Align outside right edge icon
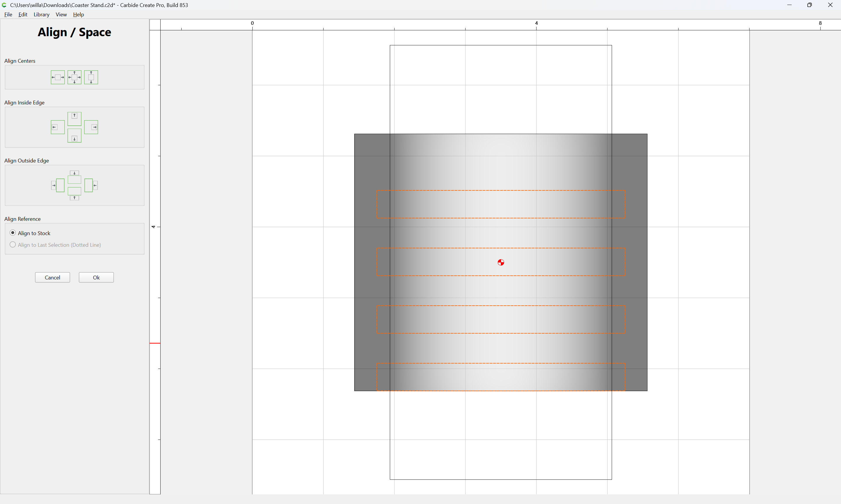Viewport: 841px width, 504px height. point(91,185)
